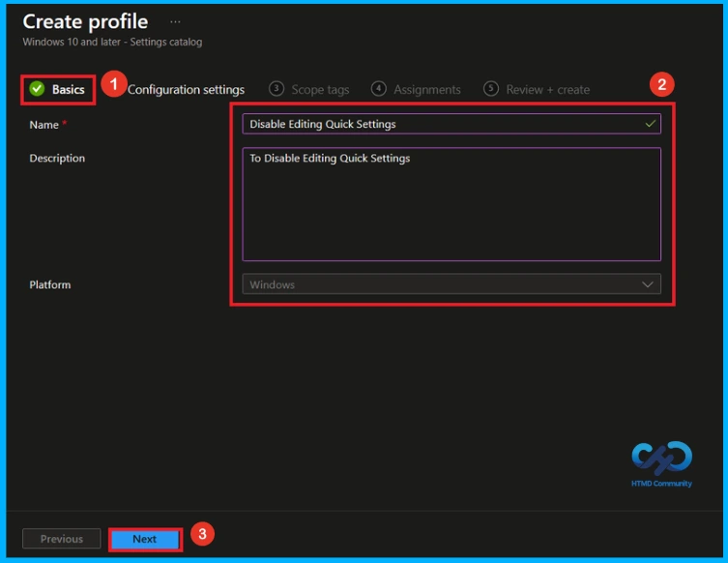Open the Basics tab
This screenshot has height=563, width=728.
(x=58, y=89)
